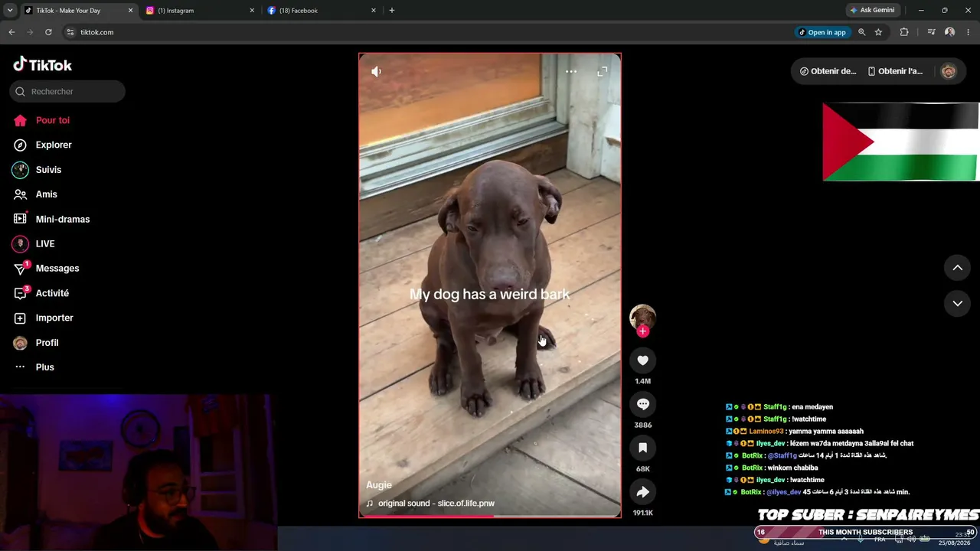The height and width of the screenshot is (551, 980).
Task: Click the tiktok.com address bar
Action: tap(429, 32)
